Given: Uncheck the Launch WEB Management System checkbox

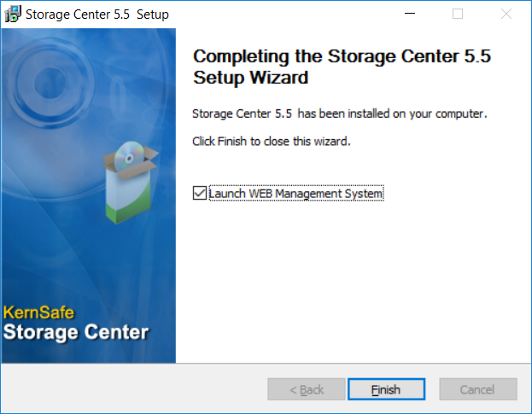Looking at the screenshot, I should click(200, 193).
